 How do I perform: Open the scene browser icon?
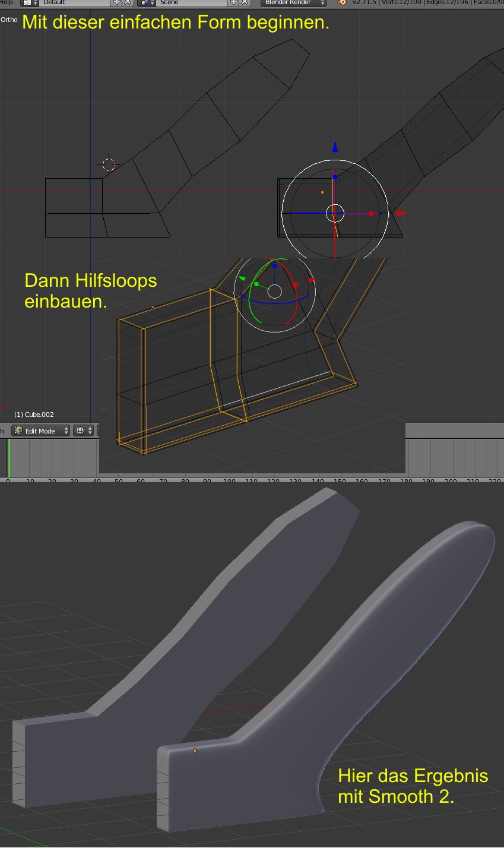tap(146, 3)
